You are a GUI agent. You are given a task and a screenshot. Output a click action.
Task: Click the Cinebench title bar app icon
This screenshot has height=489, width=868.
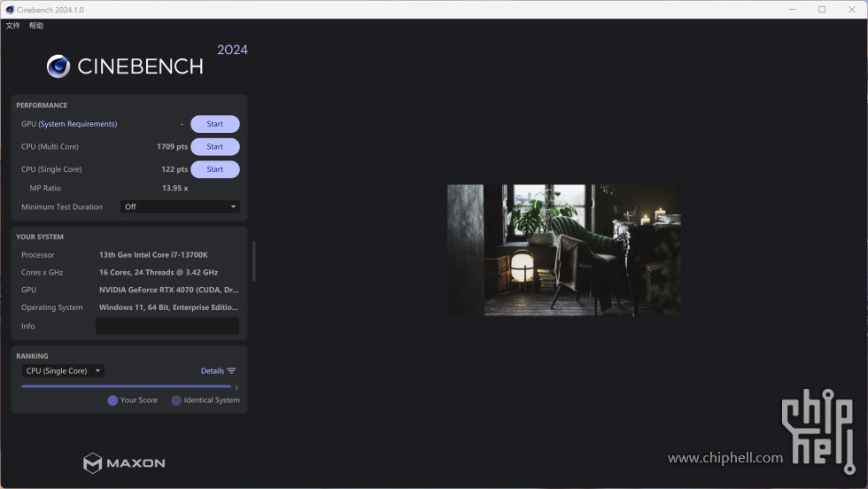click(10, 10)
